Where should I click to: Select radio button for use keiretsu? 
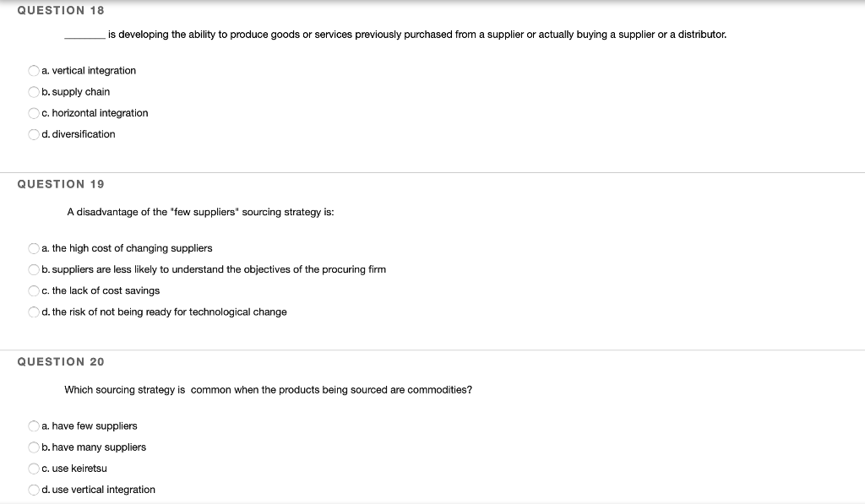(33, 469)
